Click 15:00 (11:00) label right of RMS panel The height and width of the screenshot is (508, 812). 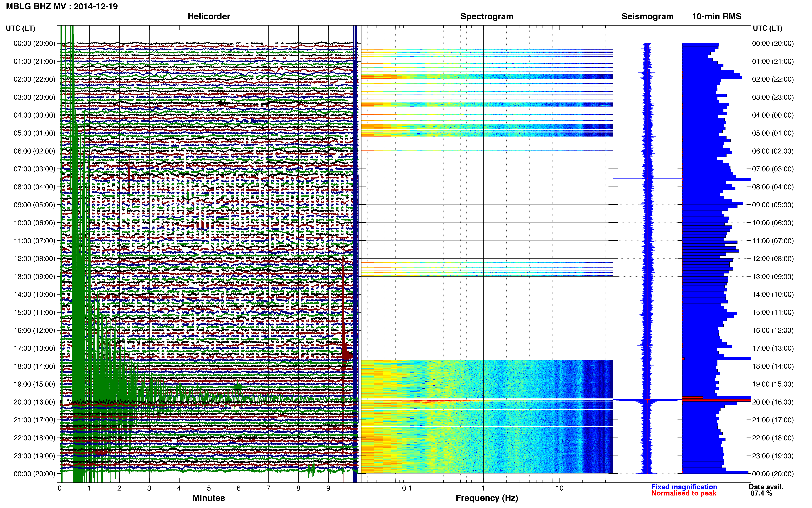(x=773, y=312)
